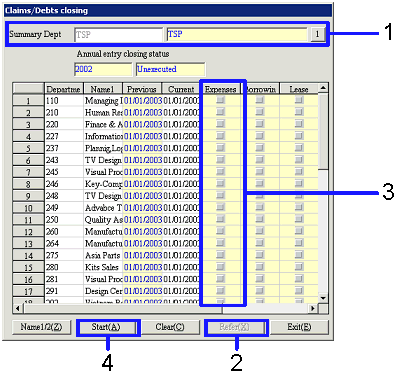Click the horizontal scrollbar thumb

click(x=122, y=309)
